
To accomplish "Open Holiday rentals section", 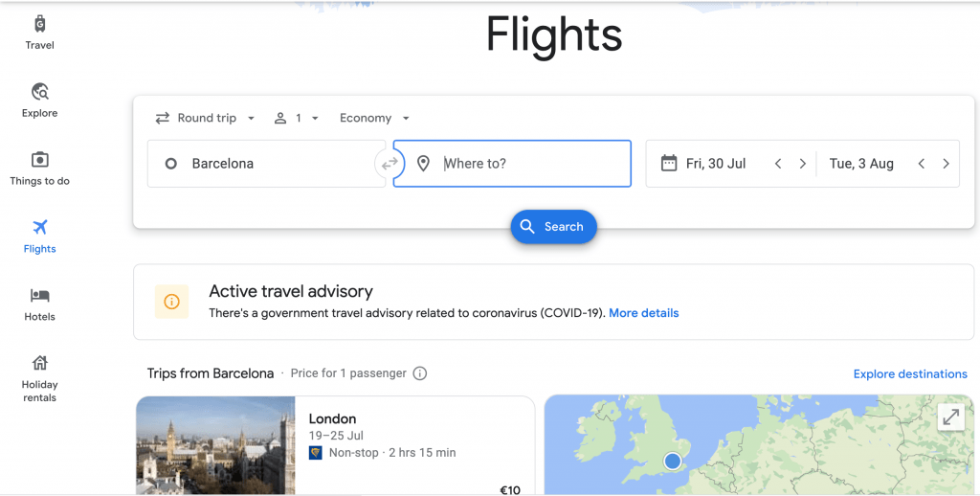I will pos(39,377).
